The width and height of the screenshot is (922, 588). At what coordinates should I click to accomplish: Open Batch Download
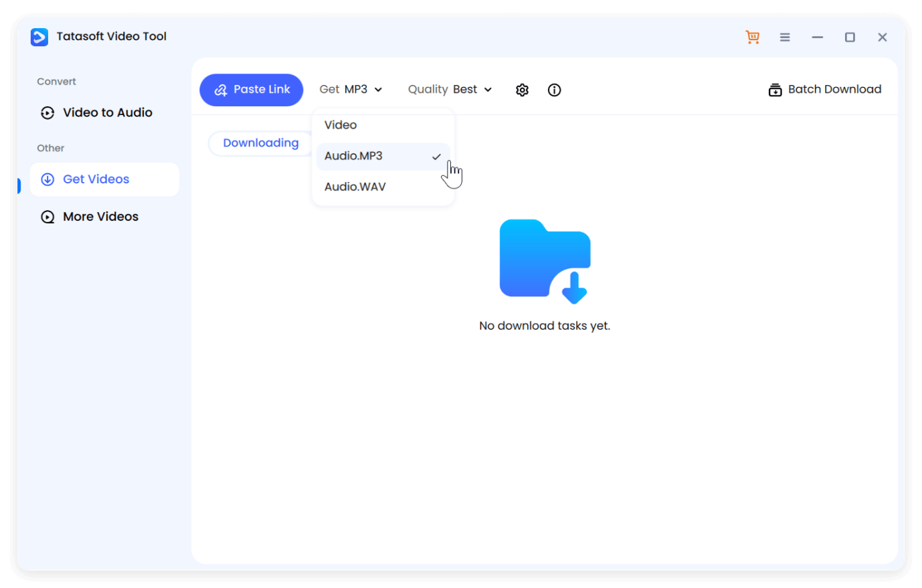[x=824, y=89]
